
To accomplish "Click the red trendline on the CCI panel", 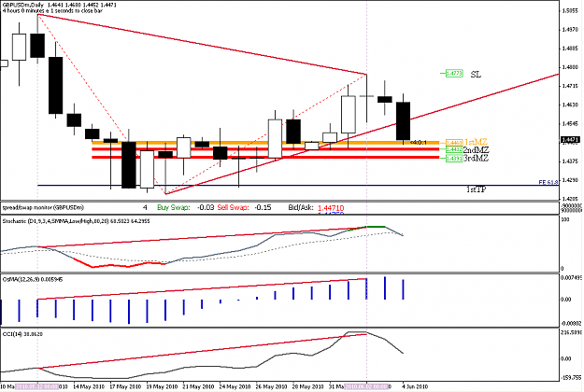I will (202, 351).
